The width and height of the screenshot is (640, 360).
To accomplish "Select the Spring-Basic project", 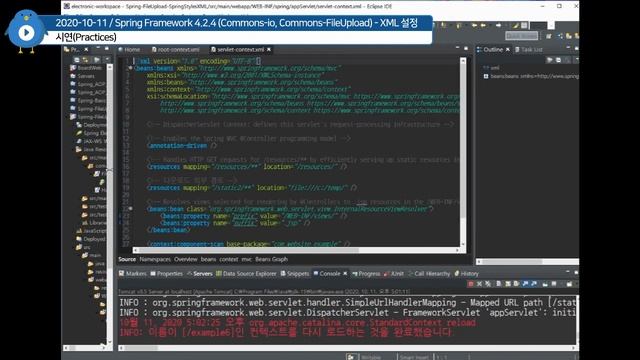I will [88, 100].
